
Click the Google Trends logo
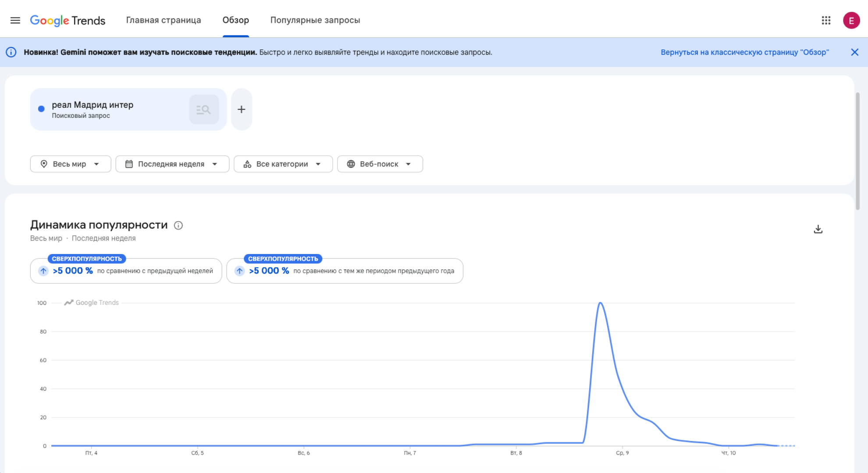click(68, 21)
